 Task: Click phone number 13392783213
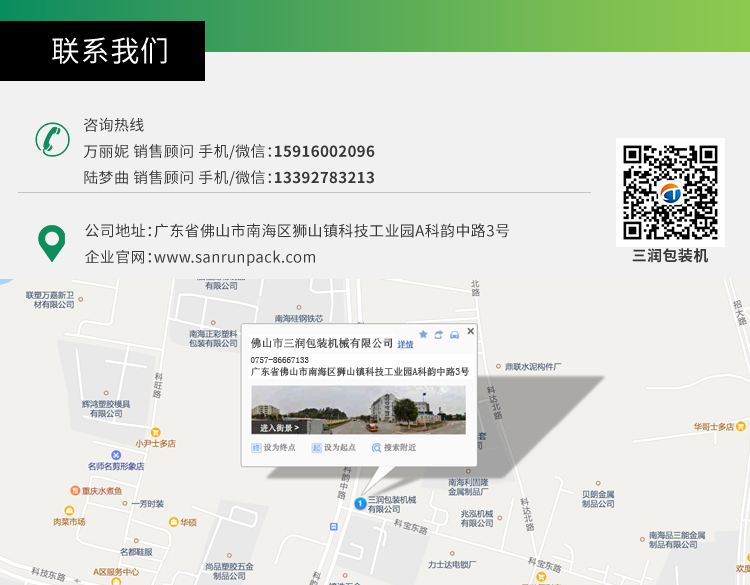click(x=324, y=178)
